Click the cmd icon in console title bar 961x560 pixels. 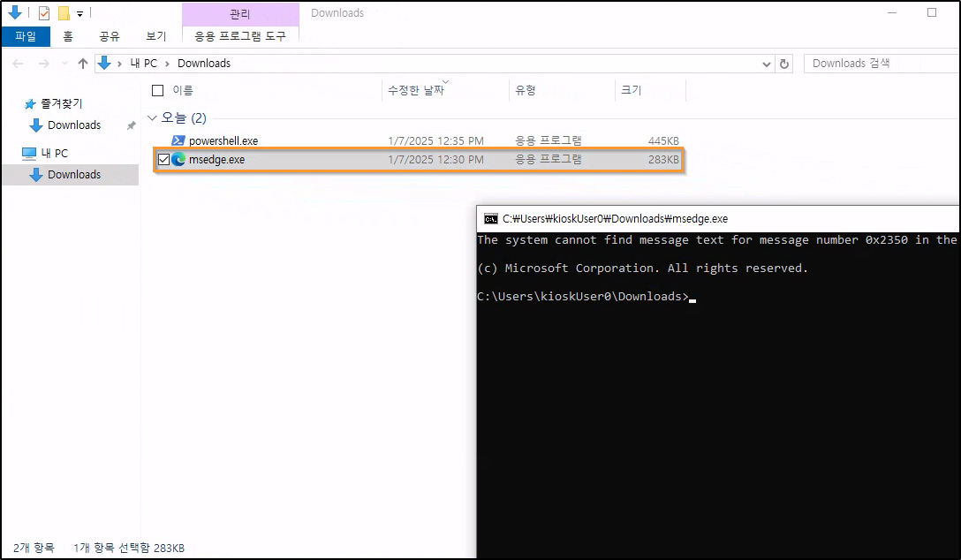[x=490, y=219]
